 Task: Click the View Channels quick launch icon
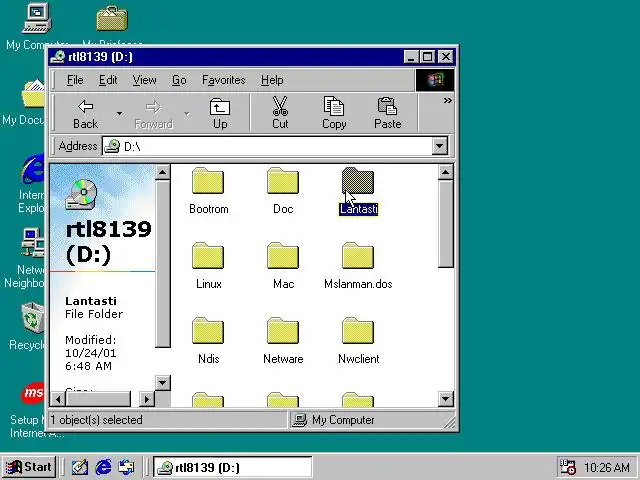coord(126,467)
